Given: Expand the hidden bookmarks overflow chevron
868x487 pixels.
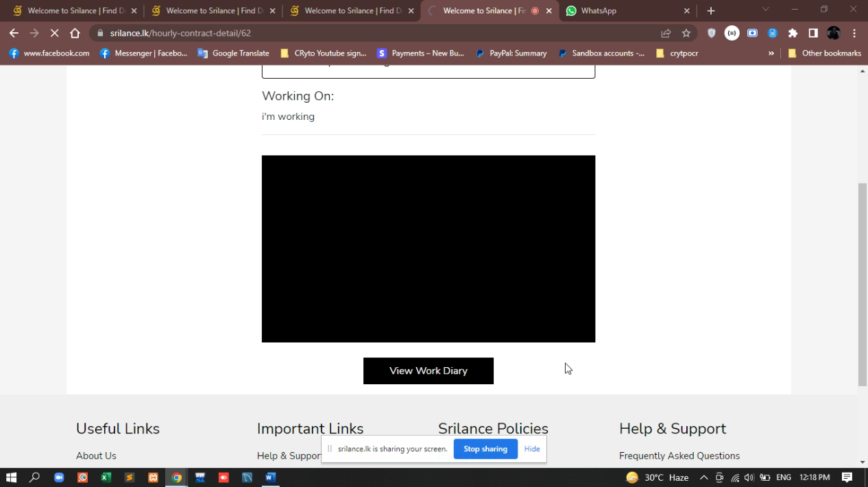Looking at the screenshot, I should (x=771, y=53).
